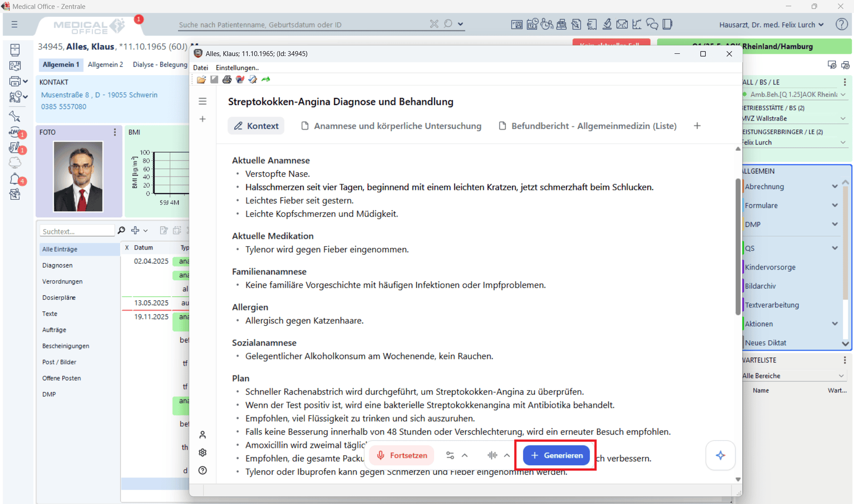Click the Fortsetzen recording button

coord(402,455)
